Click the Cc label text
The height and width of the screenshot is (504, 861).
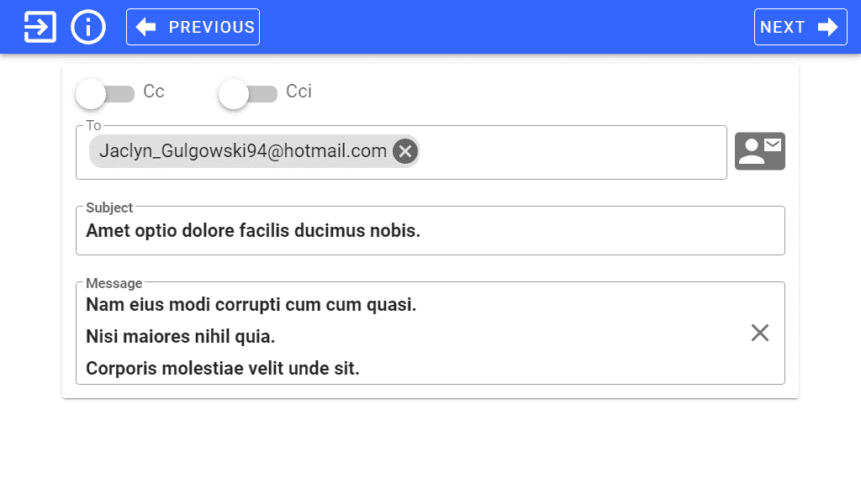(x=154, y=91)
